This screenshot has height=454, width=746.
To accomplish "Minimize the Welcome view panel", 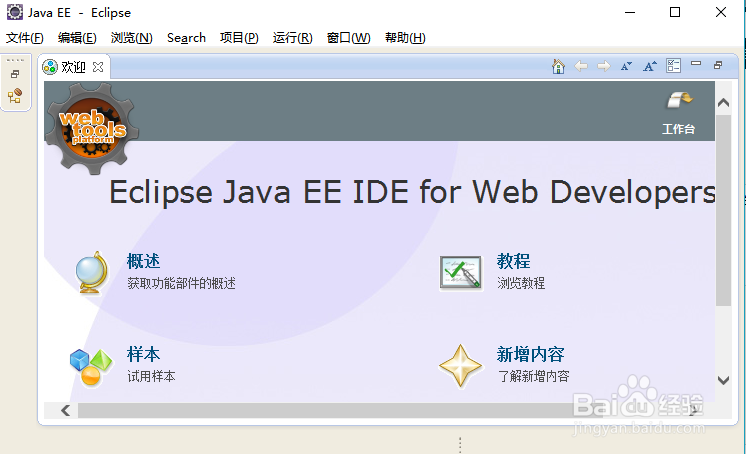I will coord(696,63).
